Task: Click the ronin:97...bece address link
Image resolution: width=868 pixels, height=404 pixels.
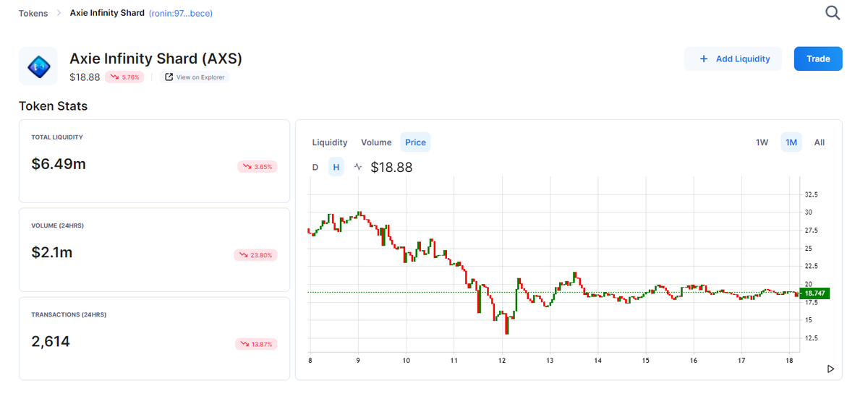Action: pyautogui.click(x=181, y=13)
